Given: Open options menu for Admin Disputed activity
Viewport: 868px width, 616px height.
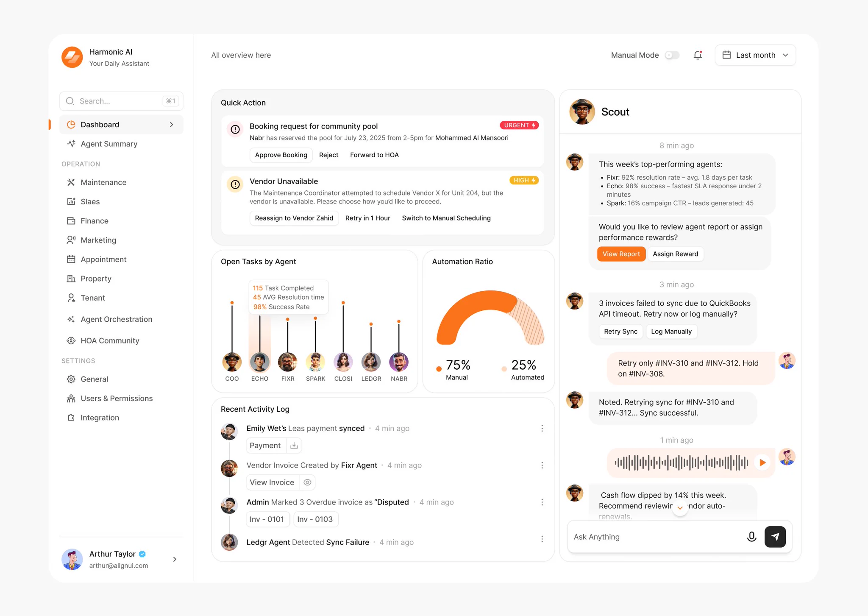Looking at the screenshot, I should pos(542,502).
